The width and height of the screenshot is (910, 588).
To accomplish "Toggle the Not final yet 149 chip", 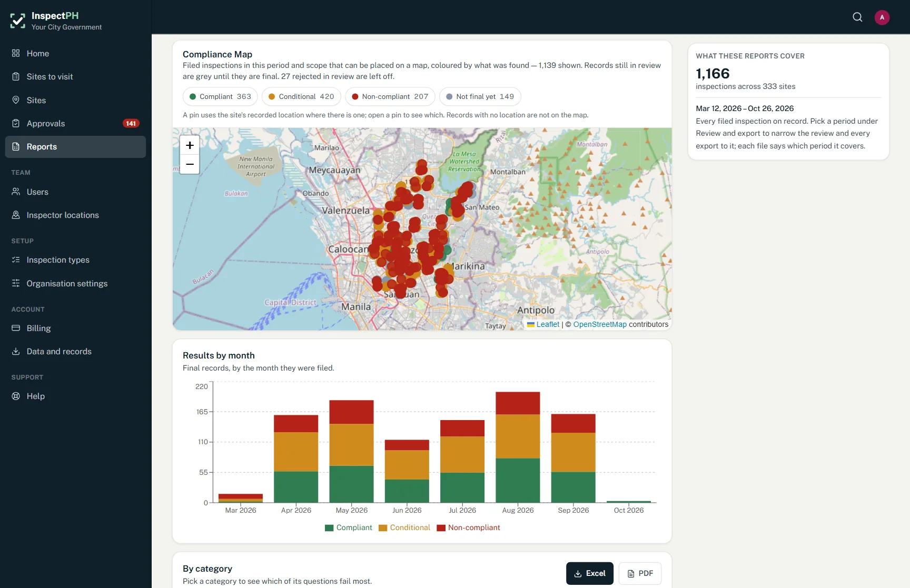I will pos(480,97).
